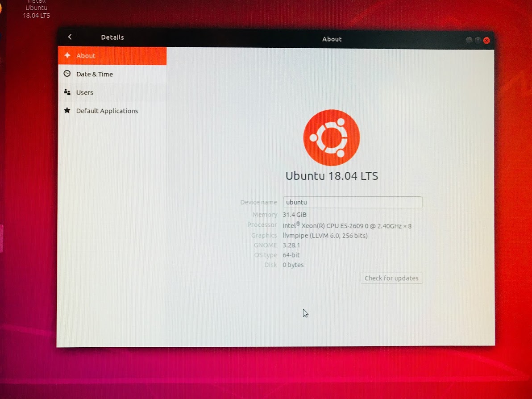Close the Details window with red button
The width and height of the screenshot is (532, 399).
pyautogui.click(x=486, y=40)
